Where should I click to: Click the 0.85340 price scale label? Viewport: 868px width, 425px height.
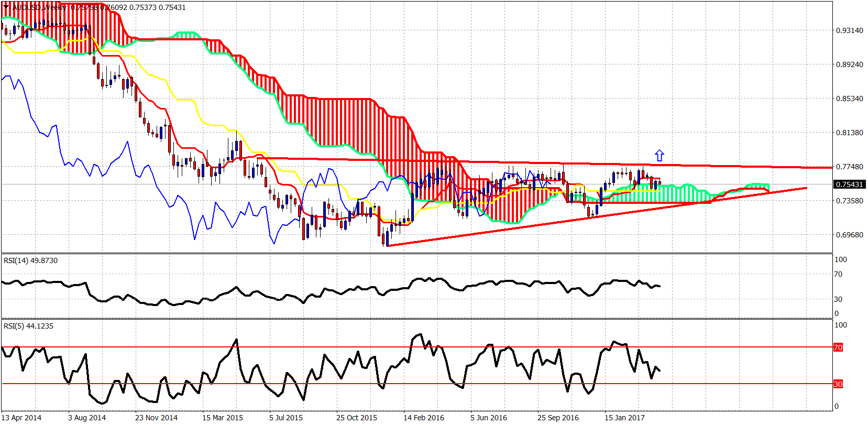849,99
